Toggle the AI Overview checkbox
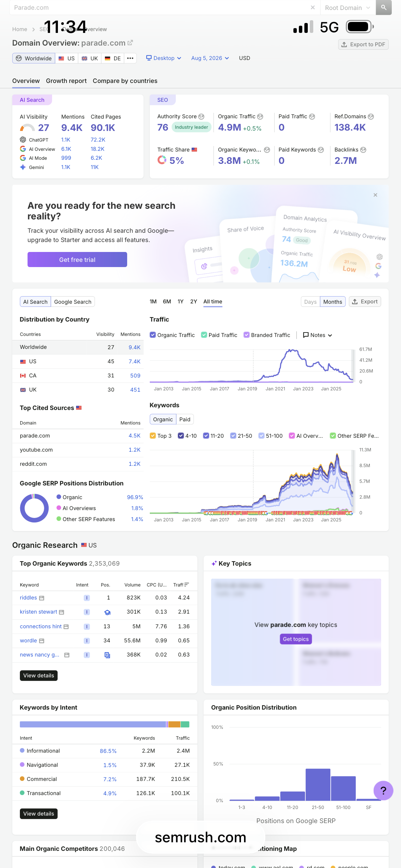 [x=292, y=436]
